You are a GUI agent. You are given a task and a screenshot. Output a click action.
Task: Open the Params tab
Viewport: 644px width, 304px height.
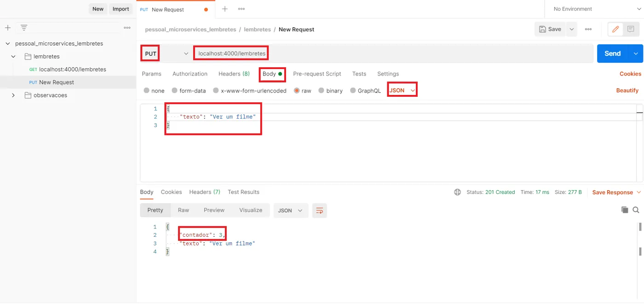(151, 74)
